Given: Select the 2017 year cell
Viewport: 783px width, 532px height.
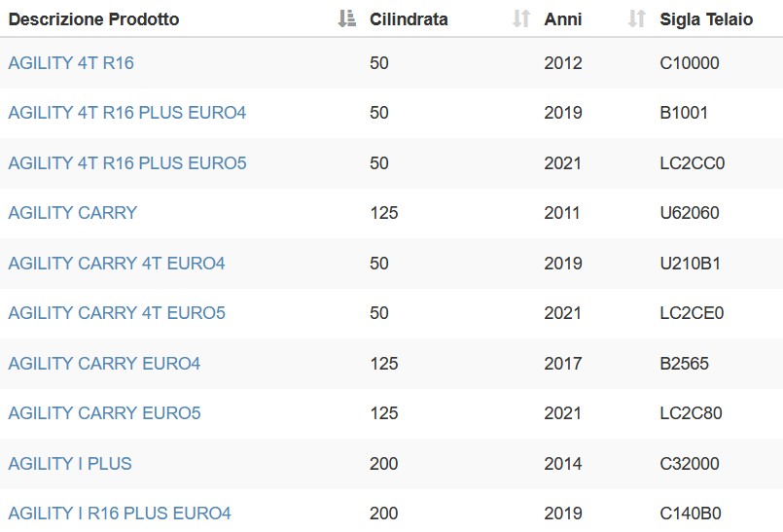Looking at the screenshot, I should [563, 364].
